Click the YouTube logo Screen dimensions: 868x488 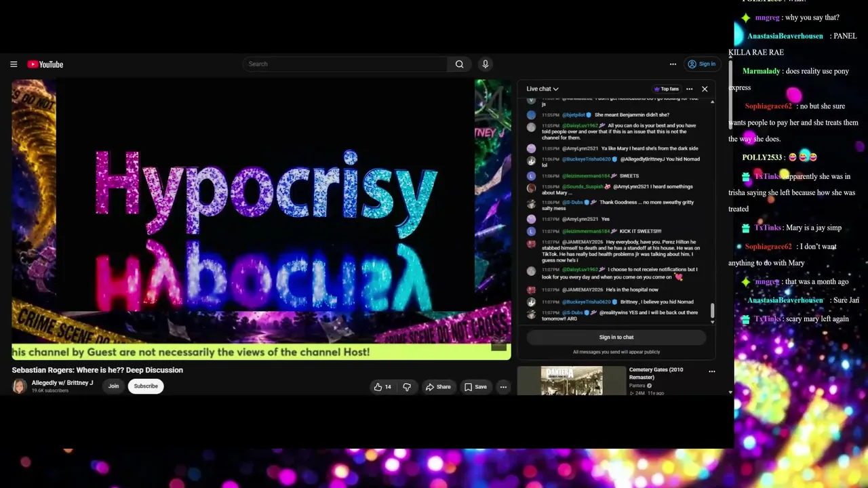click(45, 64)
